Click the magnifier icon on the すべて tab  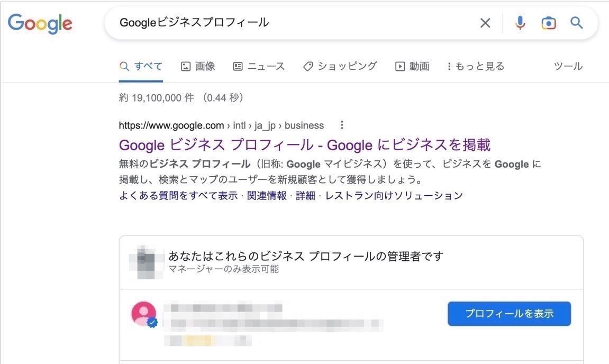[x=124, y=66]
